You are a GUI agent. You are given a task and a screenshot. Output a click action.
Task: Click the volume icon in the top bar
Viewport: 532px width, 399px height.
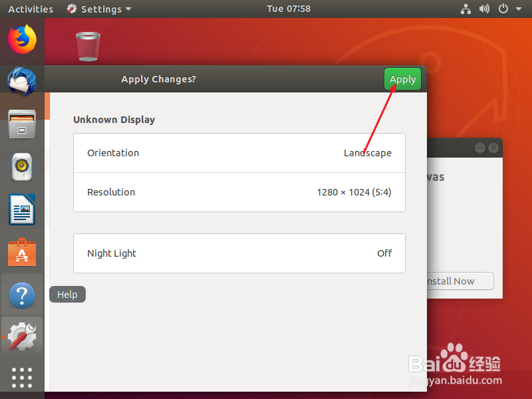[484, 9]
